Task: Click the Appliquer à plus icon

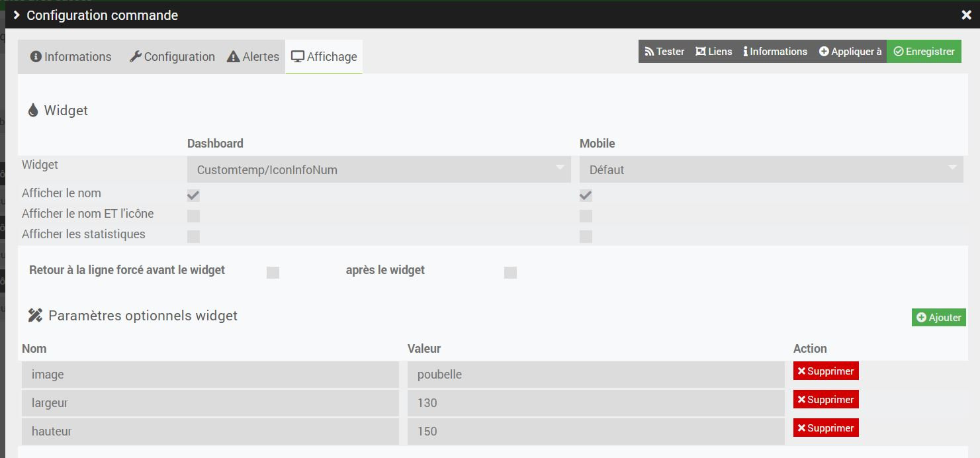Action: click(x=824, y=52)
